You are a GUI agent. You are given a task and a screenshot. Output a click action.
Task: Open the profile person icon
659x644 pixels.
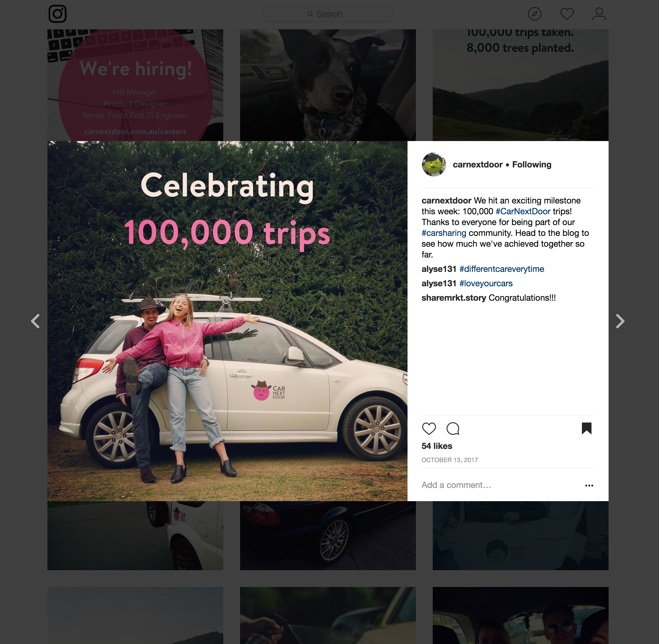tap(599, 14)
